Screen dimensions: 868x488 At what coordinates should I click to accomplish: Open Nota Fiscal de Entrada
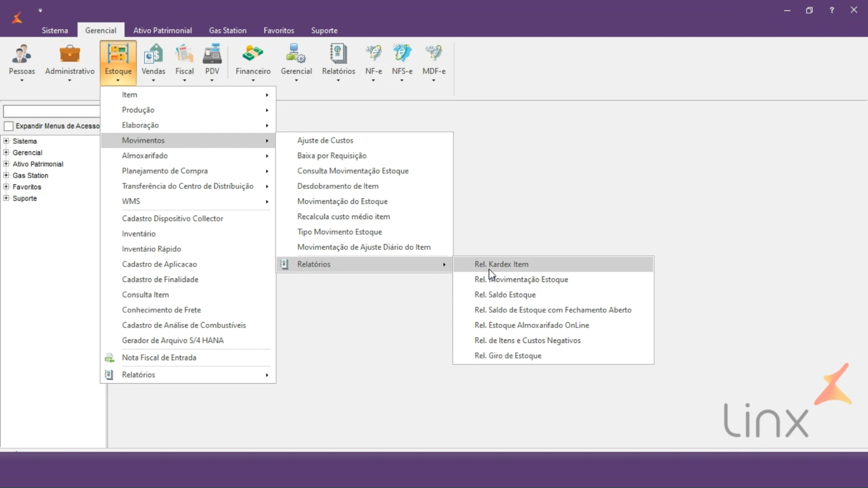click(x=188, y=358)
